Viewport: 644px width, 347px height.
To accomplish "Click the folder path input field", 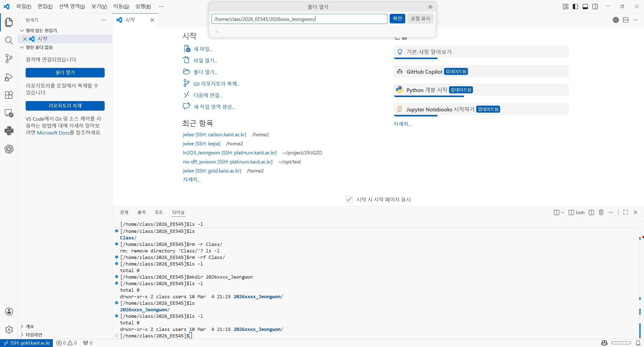I will pyautogui.click(x=299, y=19).
